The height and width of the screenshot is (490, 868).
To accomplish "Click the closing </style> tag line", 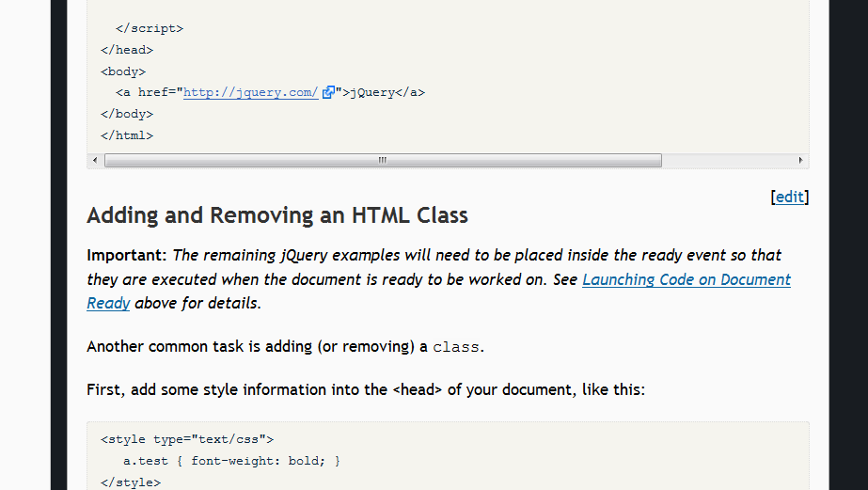I will click(130, 482).
